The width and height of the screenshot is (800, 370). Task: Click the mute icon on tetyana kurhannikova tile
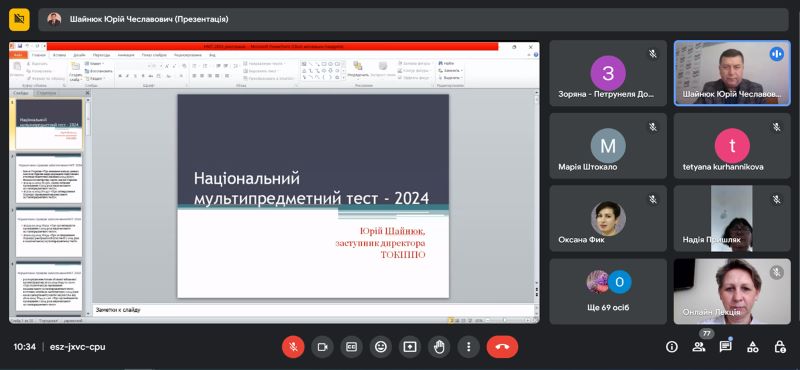[777, 127]
